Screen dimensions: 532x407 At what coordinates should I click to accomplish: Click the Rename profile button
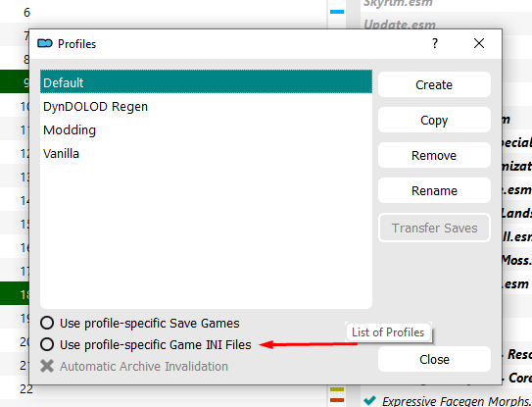tap(434, 190)
